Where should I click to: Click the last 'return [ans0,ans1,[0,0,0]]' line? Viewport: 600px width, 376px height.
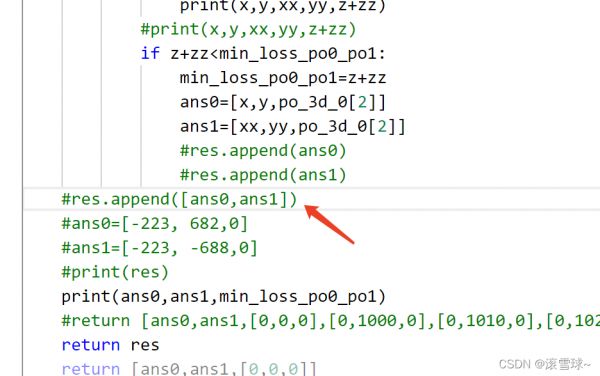[x=189, y=369]
